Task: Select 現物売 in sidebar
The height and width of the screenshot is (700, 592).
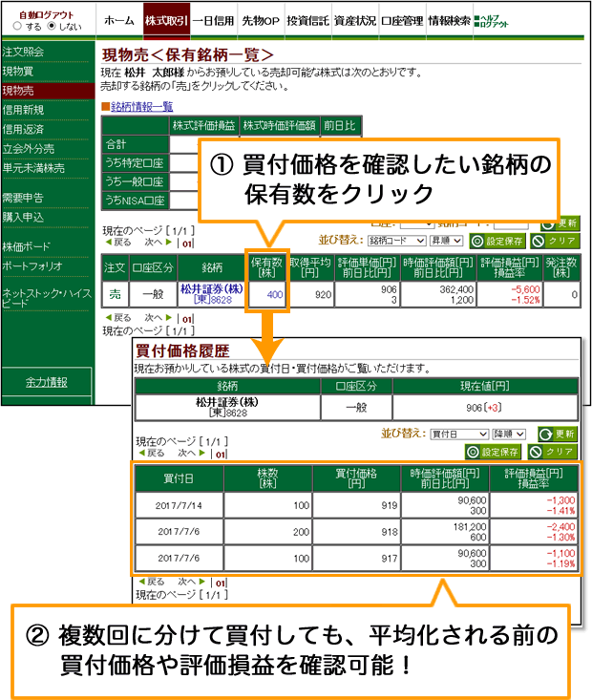Action: pos(48,91)
